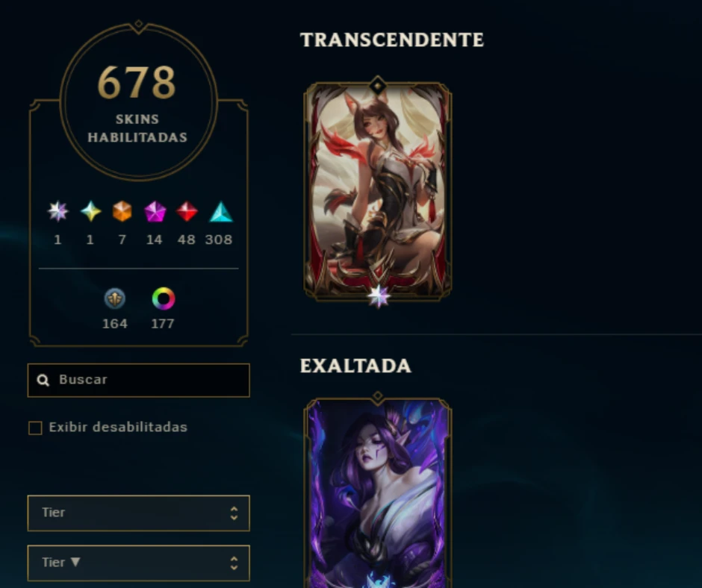The height and width of the screenshot is (588, 702).
Task: Enable the Exibir desabilitadas checkbox
Action: [x=35, y=428]
